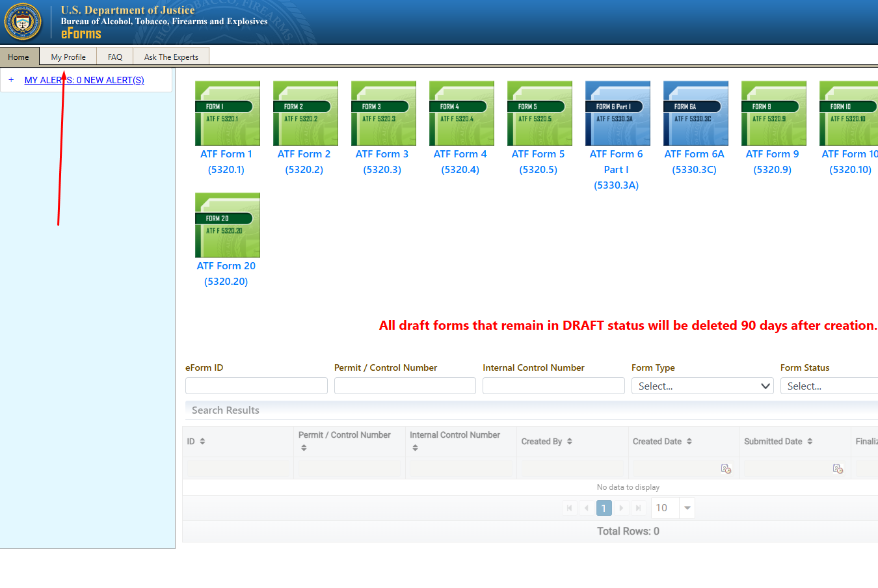
Task: Open the ATF Form 3 icon
Action: coord(383,113)
